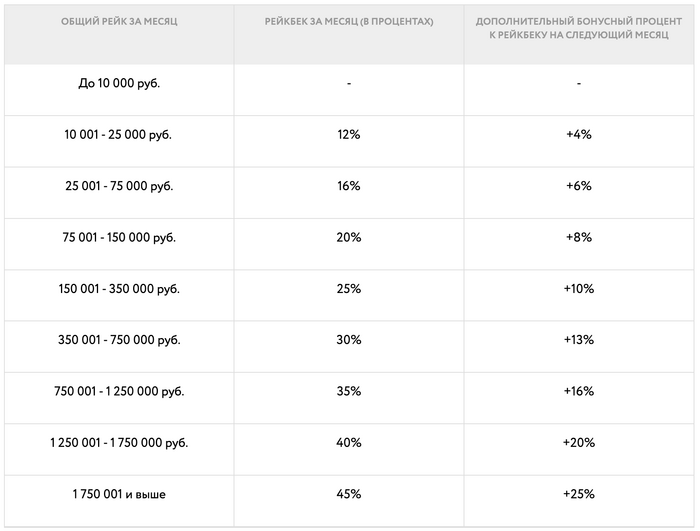Select the "75 001 - 150 000 руб." cell
The width and height of the screenshot is (700, 531).
point(118,237)
